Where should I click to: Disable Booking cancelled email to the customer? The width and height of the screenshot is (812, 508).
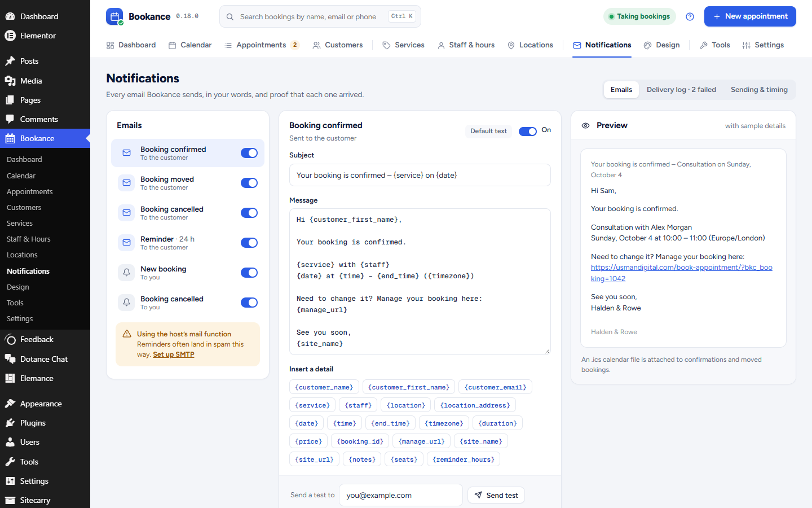249,213
